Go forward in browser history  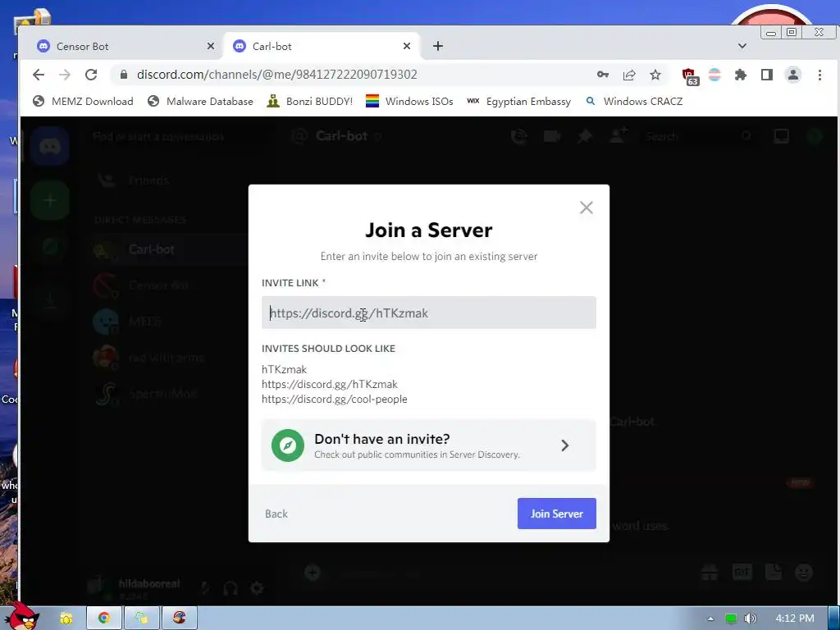tap(65, 75)
